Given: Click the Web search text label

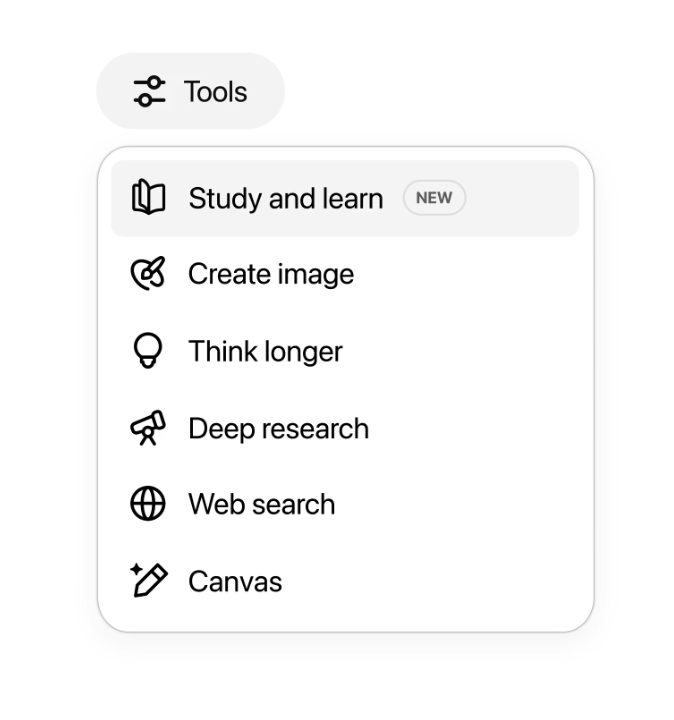Looking at the screenshot, I should click(x=262, y=504).
